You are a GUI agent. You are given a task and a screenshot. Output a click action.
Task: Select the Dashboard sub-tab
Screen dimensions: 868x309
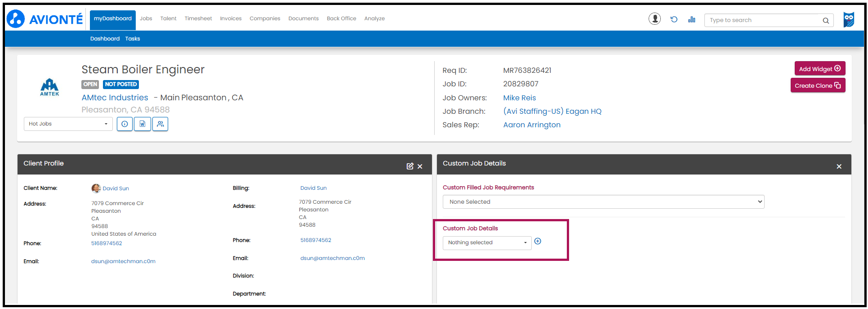(105, 39)
